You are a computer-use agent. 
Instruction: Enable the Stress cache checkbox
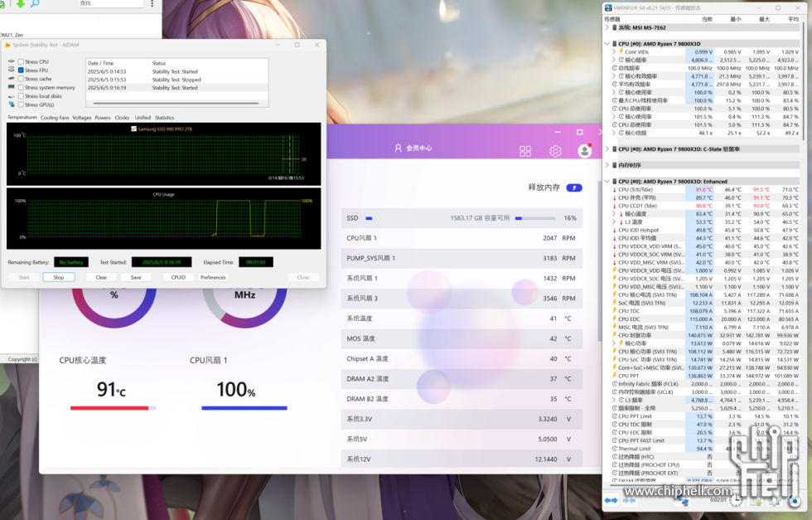(21, 79)
